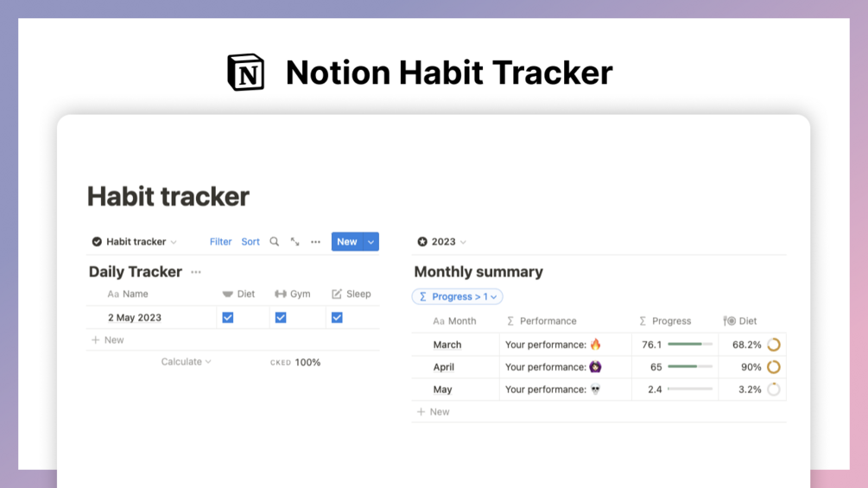
Task: Open the April page
Action: pos(443,367)
